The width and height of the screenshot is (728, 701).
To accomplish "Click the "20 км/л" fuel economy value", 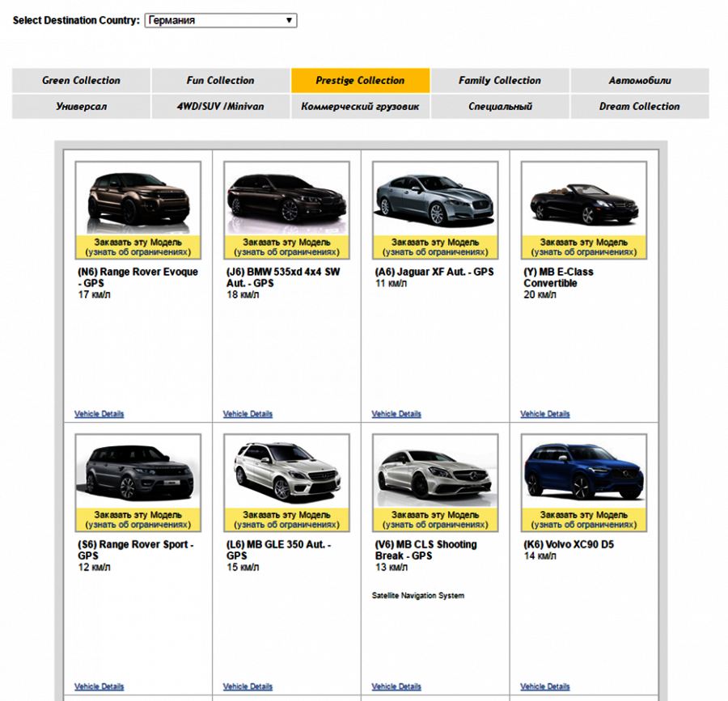I will tap(540, 294).
